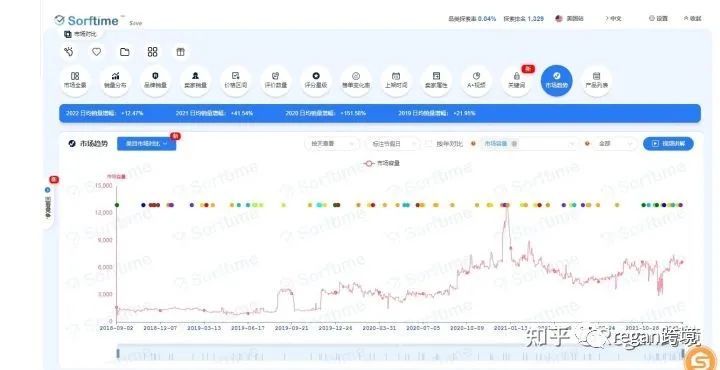Click the timeline range slider below chart
The width and height of the screenshot is (720, 370).
[x=400, y=353]
